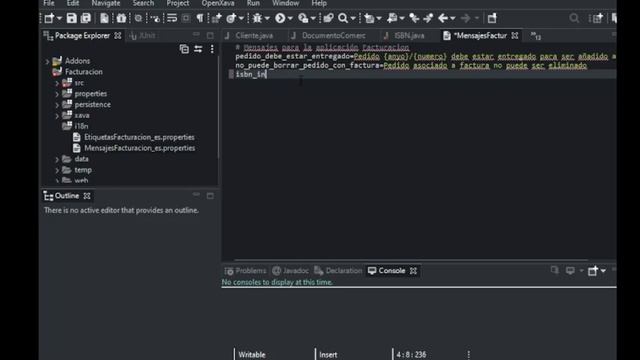Open the New wizard dropdown arrow
Image resolution: width=640 pixels, height=360 pixels.
click(x=59, y=18)
